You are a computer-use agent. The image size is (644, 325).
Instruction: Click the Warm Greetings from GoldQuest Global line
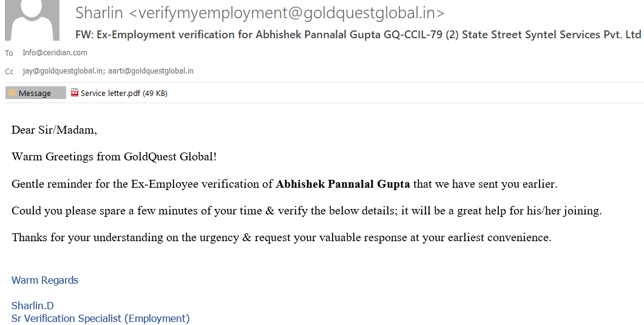[x=114, y=157]
